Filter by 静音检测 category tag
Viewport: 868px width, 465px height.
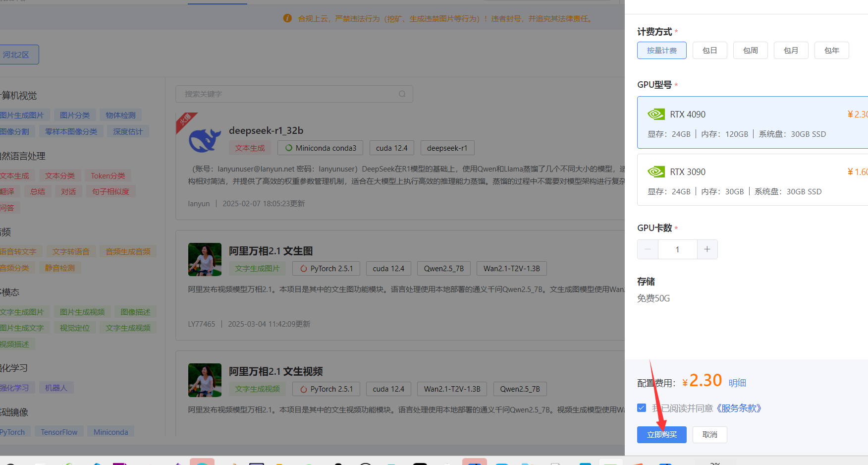(60, 268)
